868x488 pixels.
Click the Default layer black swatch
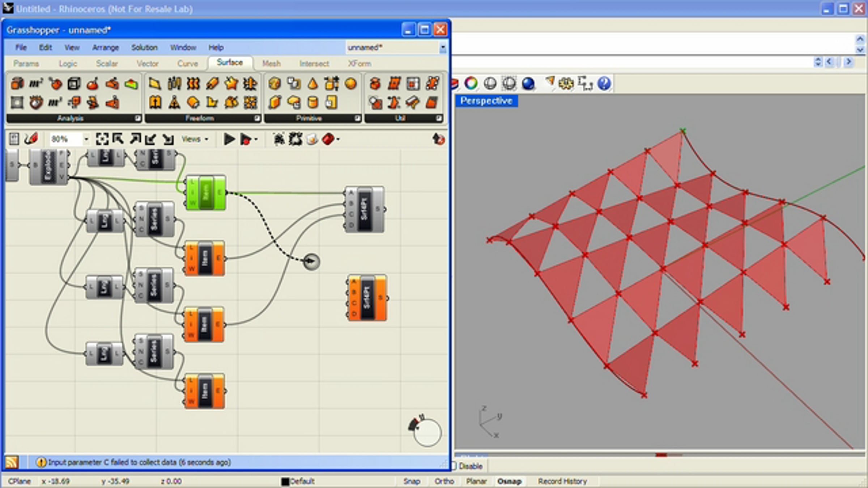click(x=285, y=481)
